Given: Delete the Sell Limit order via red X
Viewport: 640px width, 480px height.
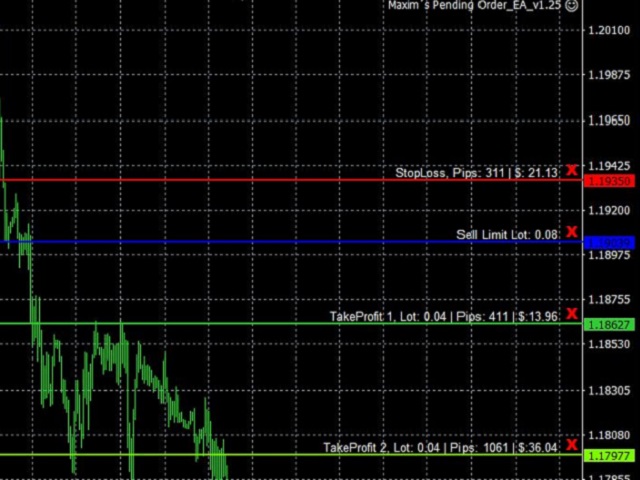Looking at the screenshot, I should click(x=572, y=232).
